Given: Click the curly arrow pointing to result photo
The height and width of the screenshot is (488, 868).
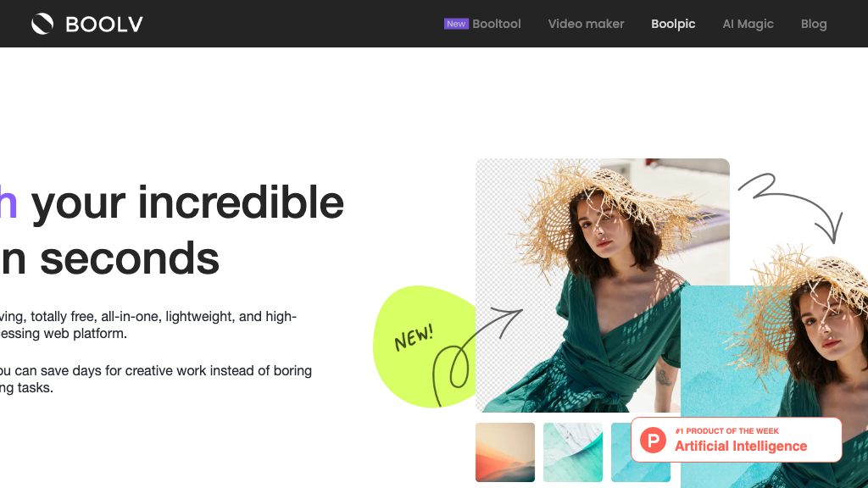Looking at the screenshot, I should (793, 203).
